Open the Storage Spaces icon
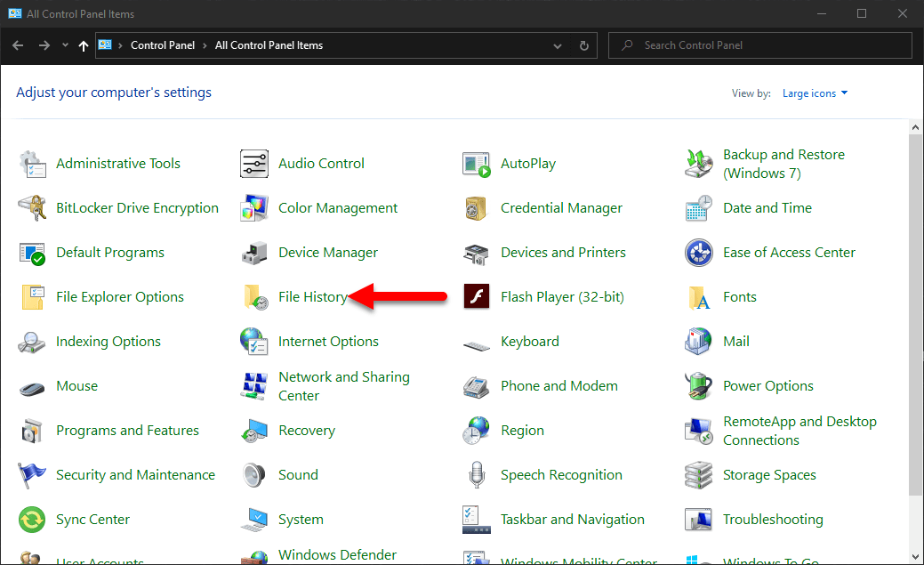 click(699, 475)
